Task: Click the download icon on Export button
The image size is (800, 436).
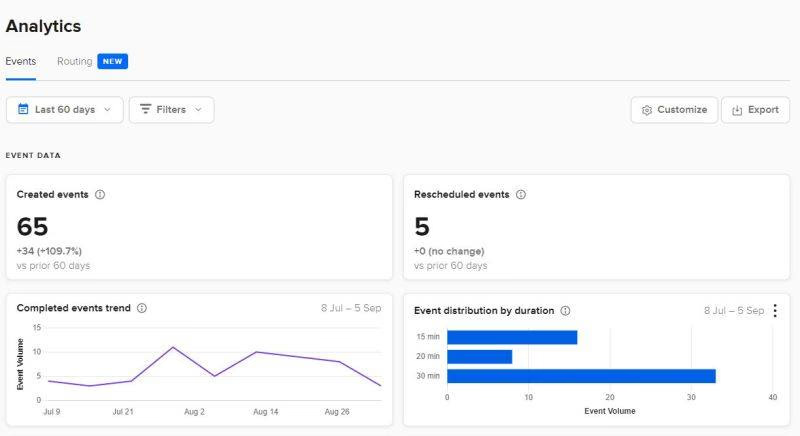Action: click(x=737, y=110)
